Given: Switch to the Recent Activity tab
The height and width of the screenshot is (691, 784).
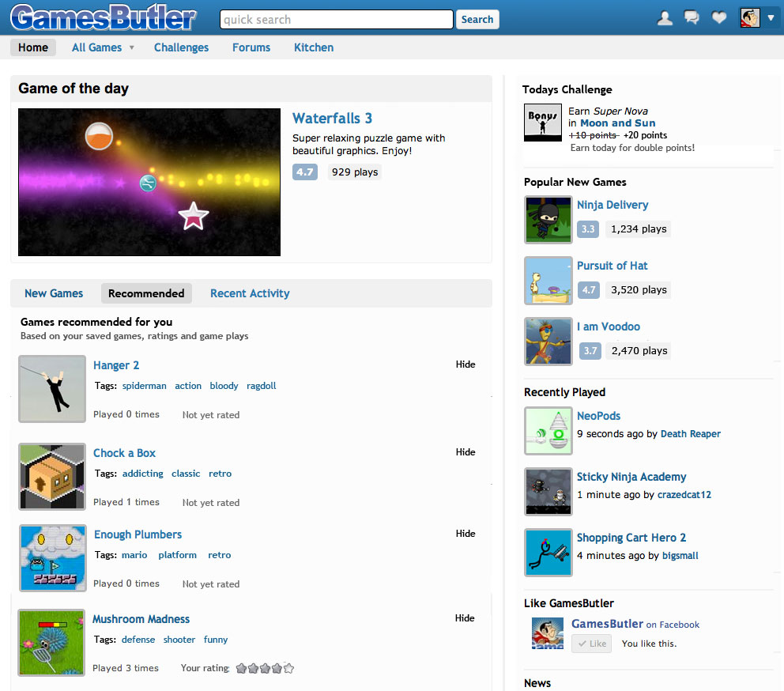Looking at the screenshot, I should (250, 293).
